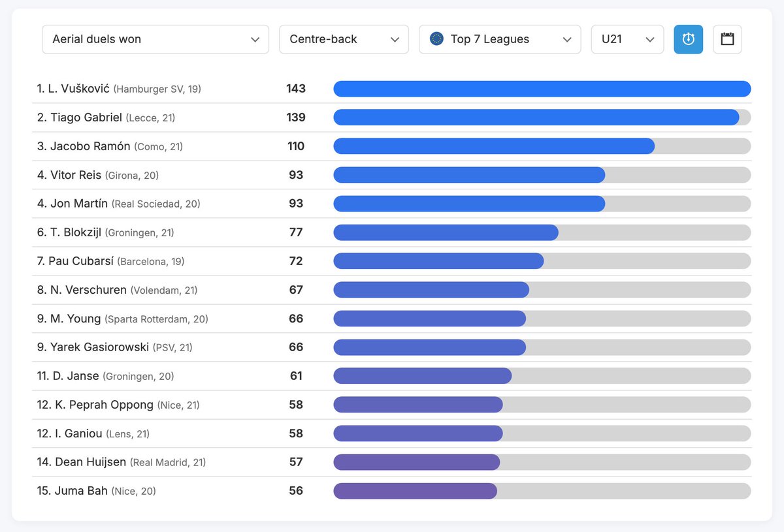Click the value 61 for D. Janse
784x532 pixels.
pos(296,376)
